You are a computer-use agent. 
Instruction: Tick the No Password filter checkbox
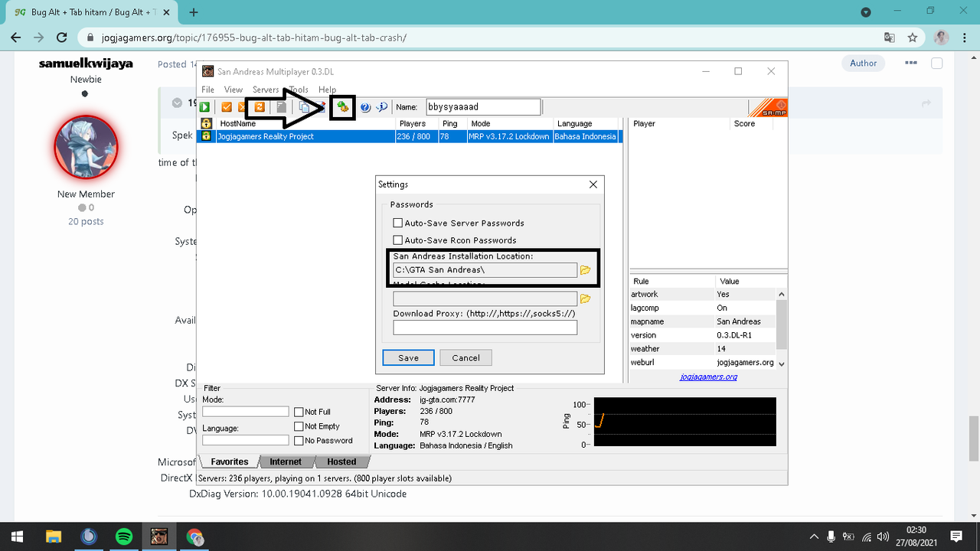(299, 441)
